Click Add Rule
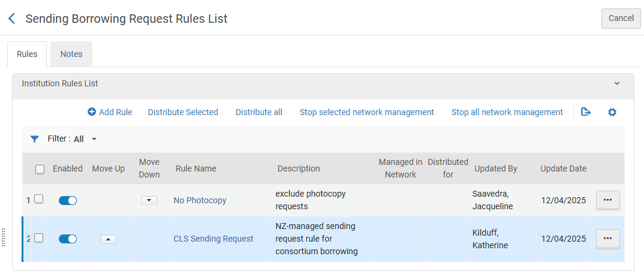 tap(110, 112)
